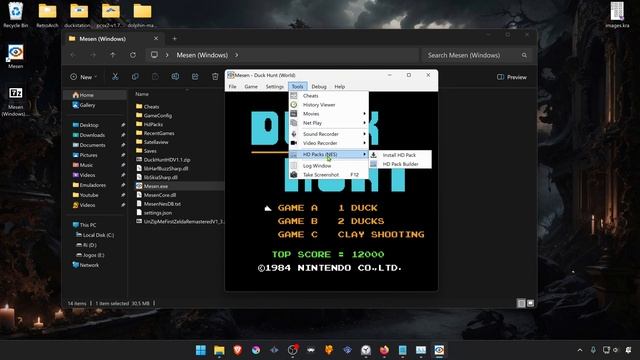Click the Share icon in Explorer toolbar

pos(195,77)
